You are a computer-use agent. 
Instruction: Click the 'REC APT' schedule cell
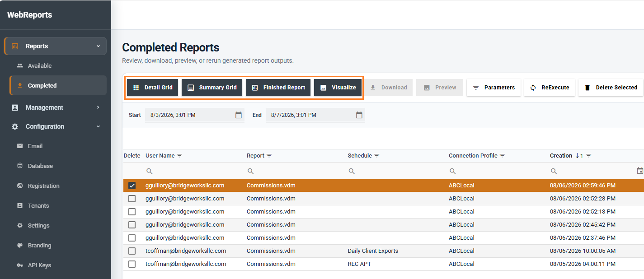click(x=359, y=264)
